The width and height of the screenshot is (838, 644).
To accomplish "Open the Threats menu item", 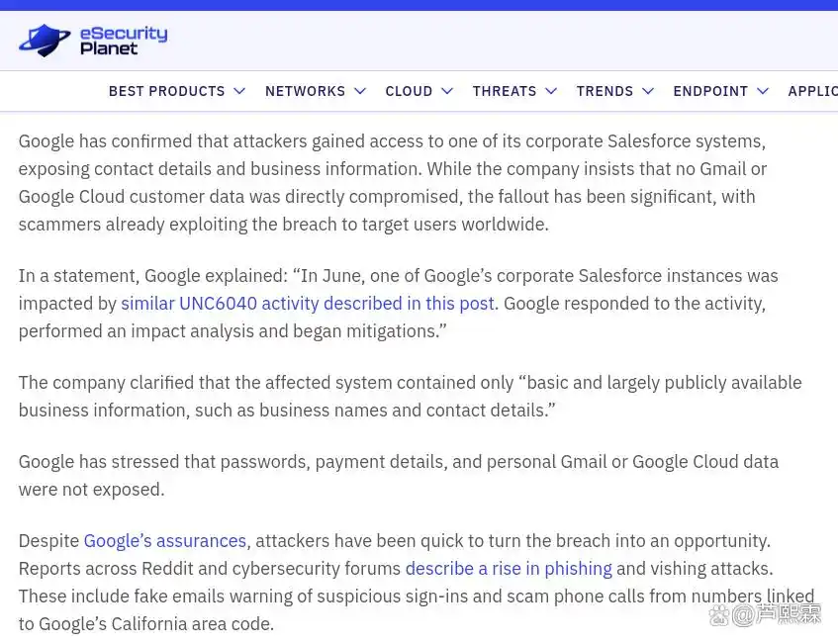I will 504,91.
